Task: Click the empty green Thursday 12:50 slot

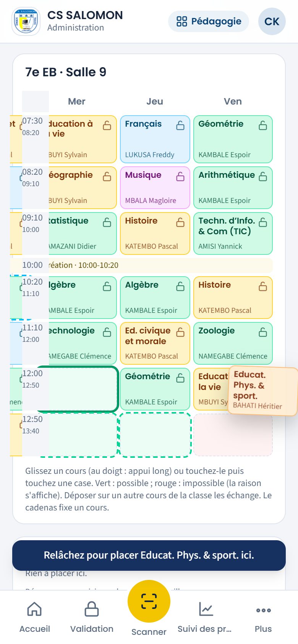Action: (155, 435)
